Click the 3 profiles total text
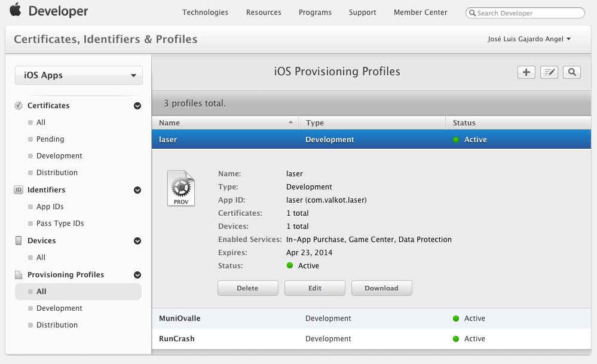597x364 pixels. [195, 103]
